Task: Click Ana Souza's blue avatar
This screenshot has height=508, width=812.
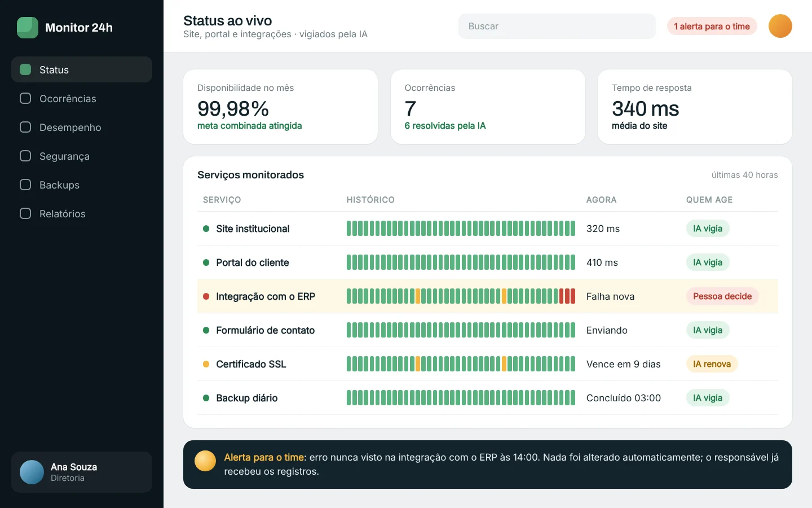Action: pyautogui.click(x=32, y=472)
